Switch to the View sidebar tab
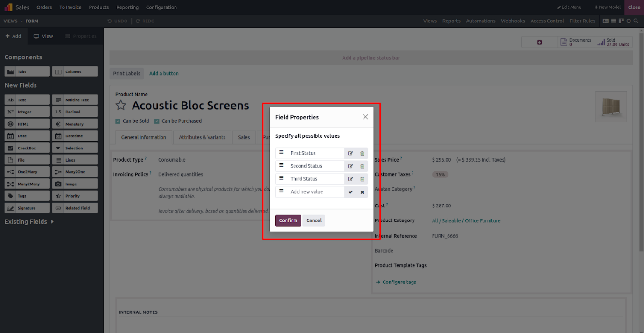The width and height of the screenshot is (644, 333). 43,36
